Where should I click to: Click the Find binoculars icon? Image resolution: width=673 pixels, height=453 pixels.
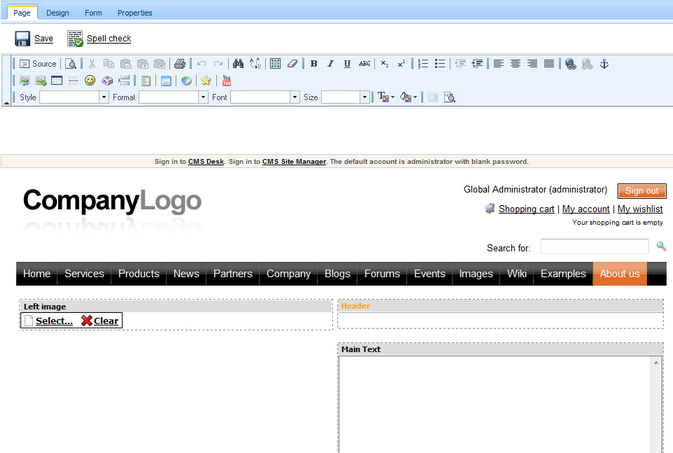coord(237,64)
